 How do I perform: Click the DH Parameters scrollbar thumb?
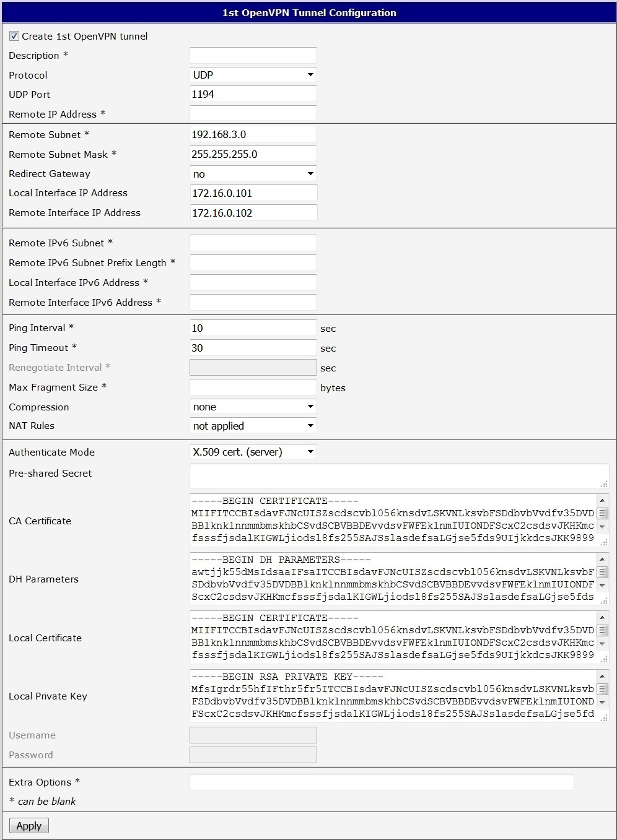coord(602,572)
